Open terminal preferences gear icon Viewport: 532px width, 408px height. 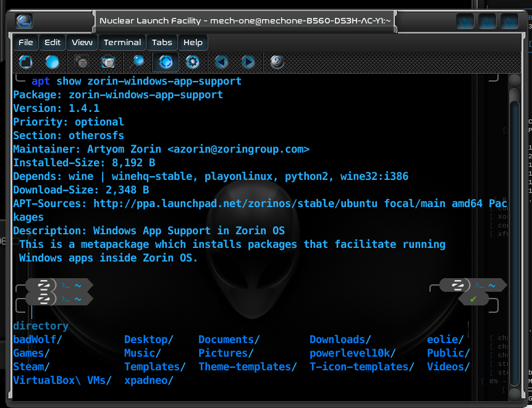pyautogui.click(x=192, y=62)
